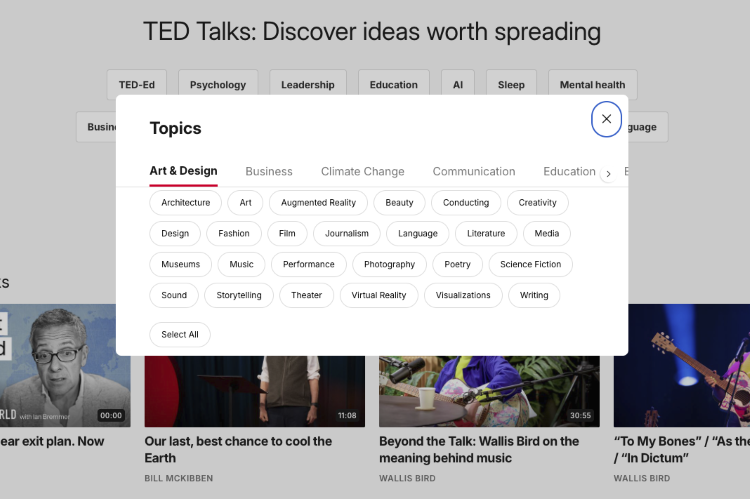The image size is (750, 499).
Task: Open "Our last, best chance to cool the Earth"
Action: pos(238,450)
